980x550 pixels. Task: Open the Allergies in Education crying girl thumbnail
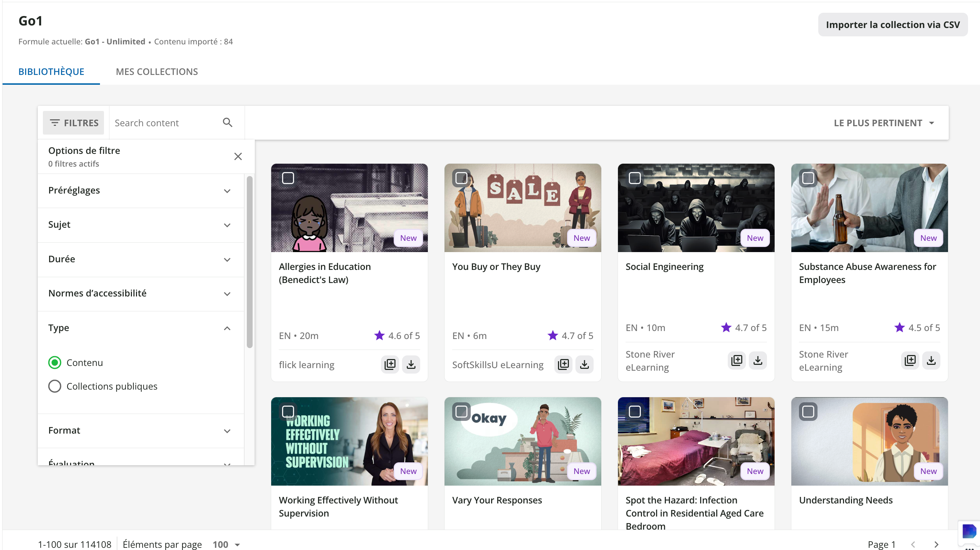click(x=349, y=208)
